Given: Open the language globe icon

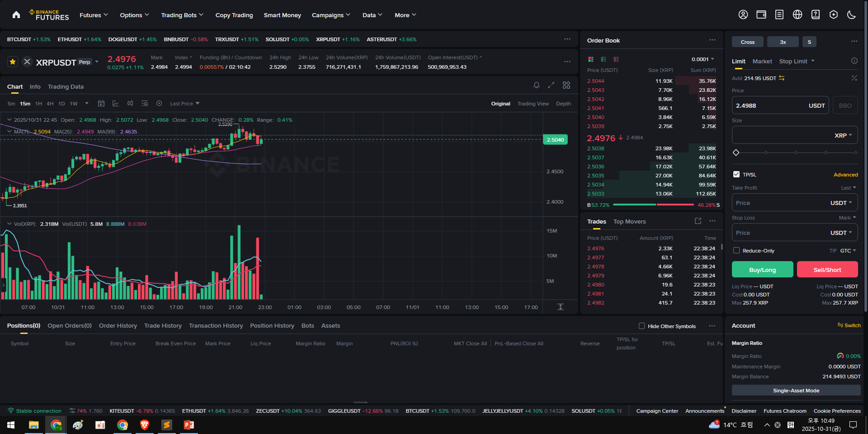Looking at the screenshot, I should (797, 15).
